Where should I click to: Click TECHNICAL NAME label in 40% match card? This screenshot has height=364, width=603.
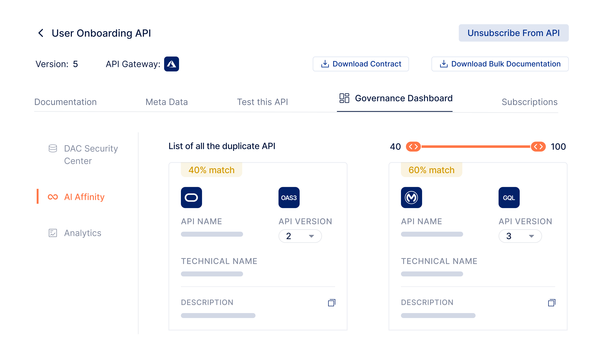[x=219, y=261]
